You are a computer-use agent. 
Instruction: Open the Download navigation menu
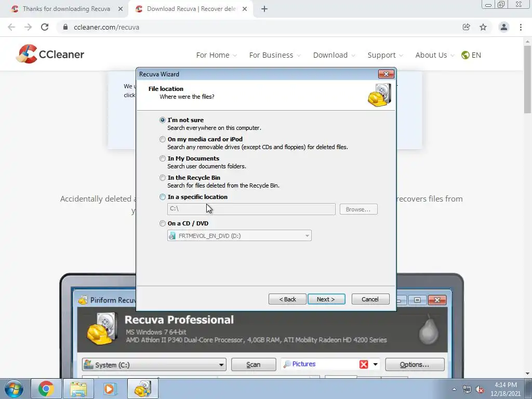(334, 55)
